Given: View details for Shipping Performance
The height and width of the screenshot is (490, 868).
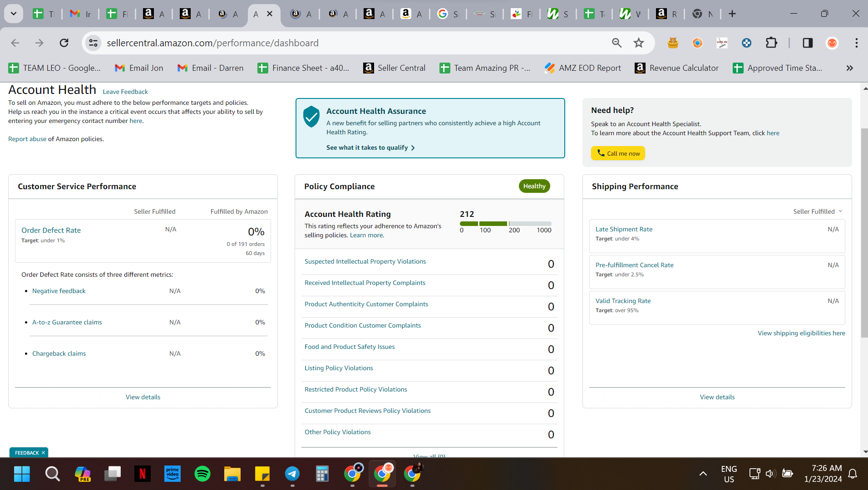Looking at the screenshot, I should (717, 397).
